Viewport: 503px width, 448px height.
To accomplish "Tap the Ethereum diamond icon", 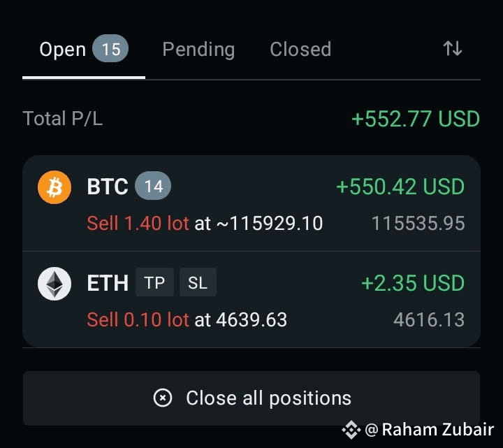I will click(x=54, y=284).
